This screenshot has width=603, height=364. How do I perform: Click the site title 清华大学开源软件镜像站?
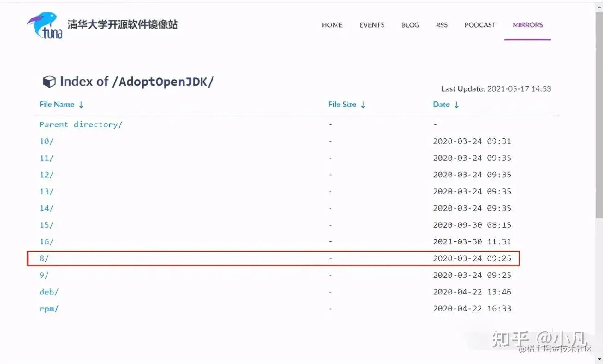point(122,24)
